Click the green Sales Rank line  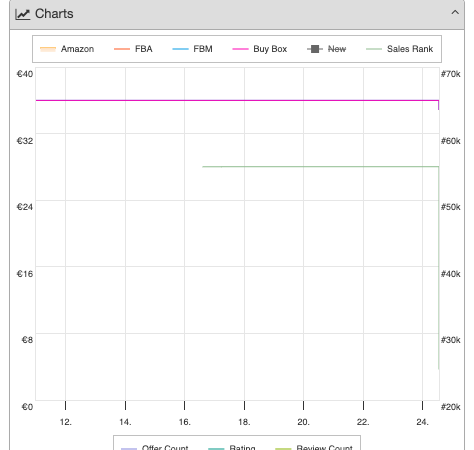click(x=320, y=166)
